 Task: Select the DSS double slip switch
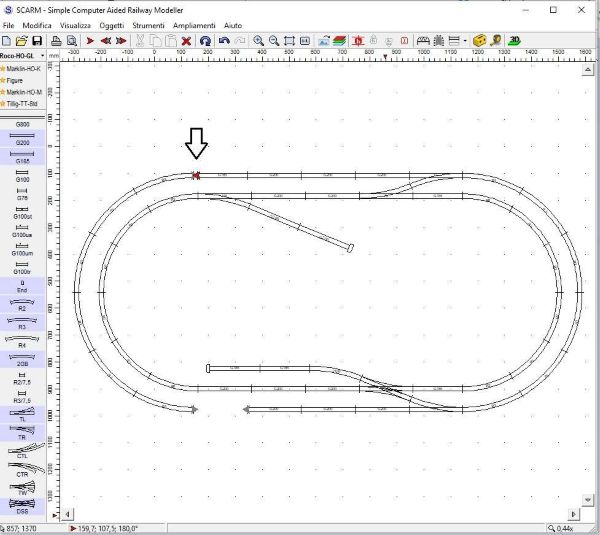pyautogui.click(x=22, y=506)
